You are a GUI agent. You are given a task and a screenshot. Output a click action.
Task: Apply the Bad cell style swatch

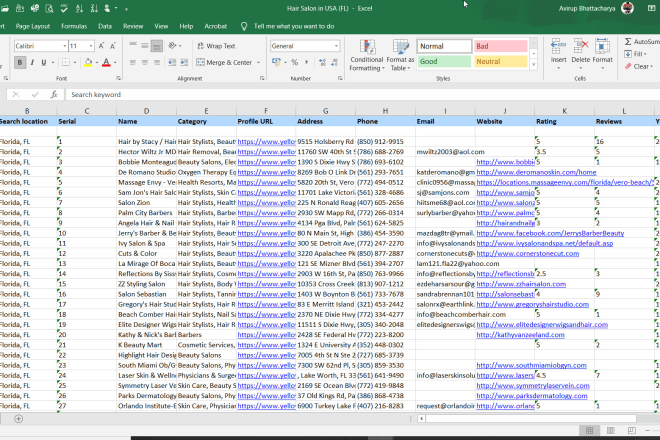[500, 46]
